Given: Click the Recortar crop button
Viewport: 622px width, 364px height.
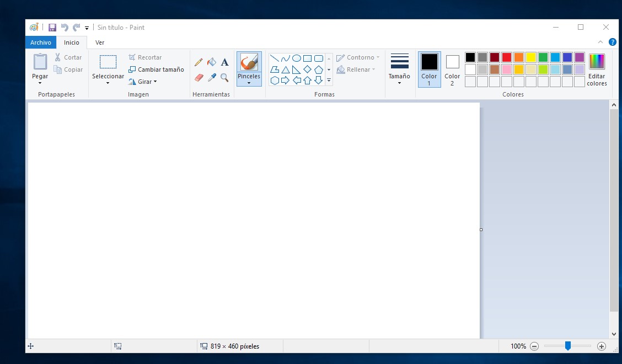Looking at the screenshot, I should point(145,57).
